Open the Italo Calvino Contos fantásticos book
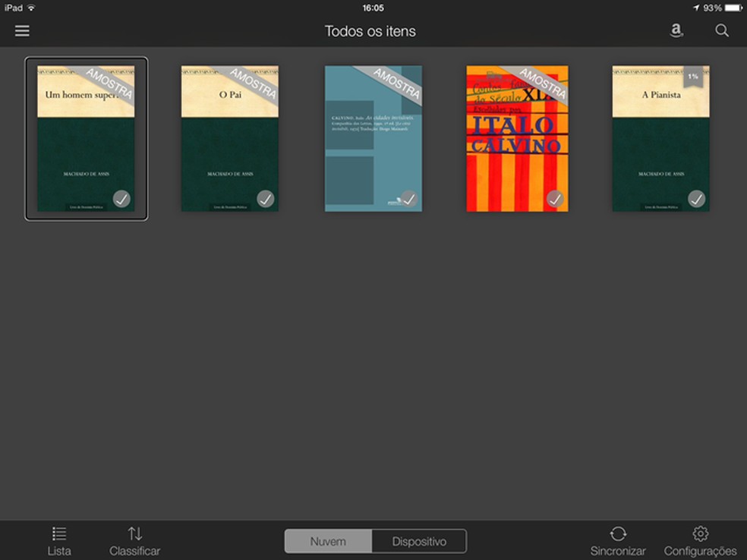 click(x=518, y=139)
